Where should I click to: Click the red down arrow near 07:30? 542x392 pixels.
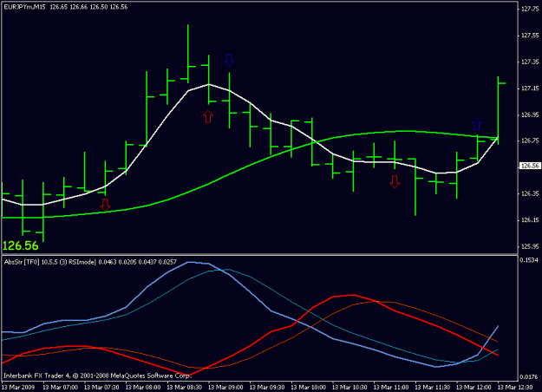point(105,205)
